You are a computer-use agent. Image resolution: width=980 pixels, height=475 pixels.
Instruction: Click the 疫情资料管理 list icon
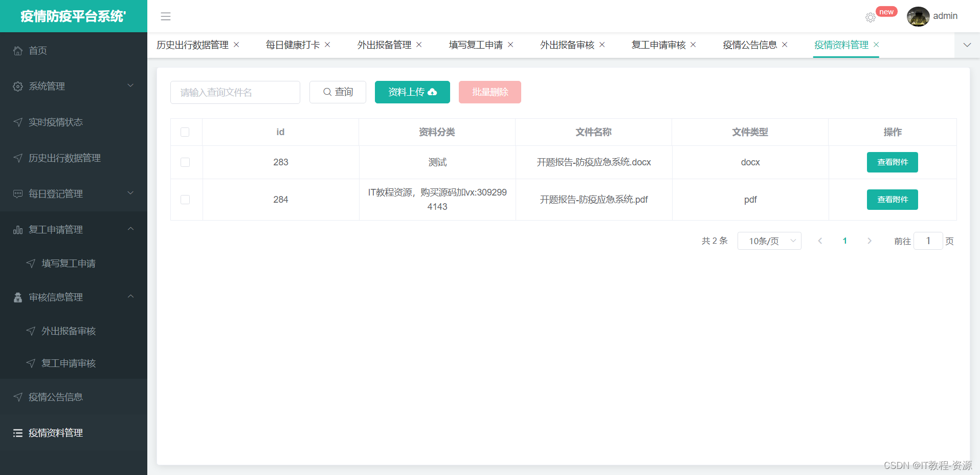(17, 433)
